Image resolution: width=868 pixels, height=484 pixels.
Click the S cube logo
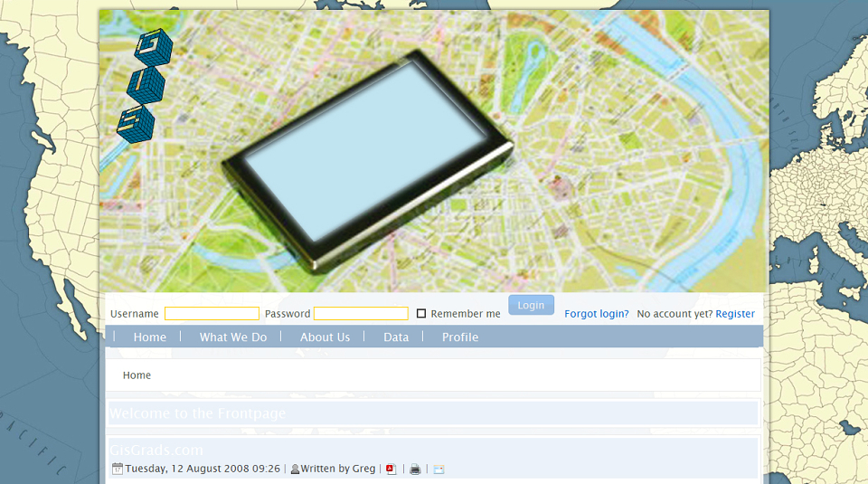coord(137,124)
